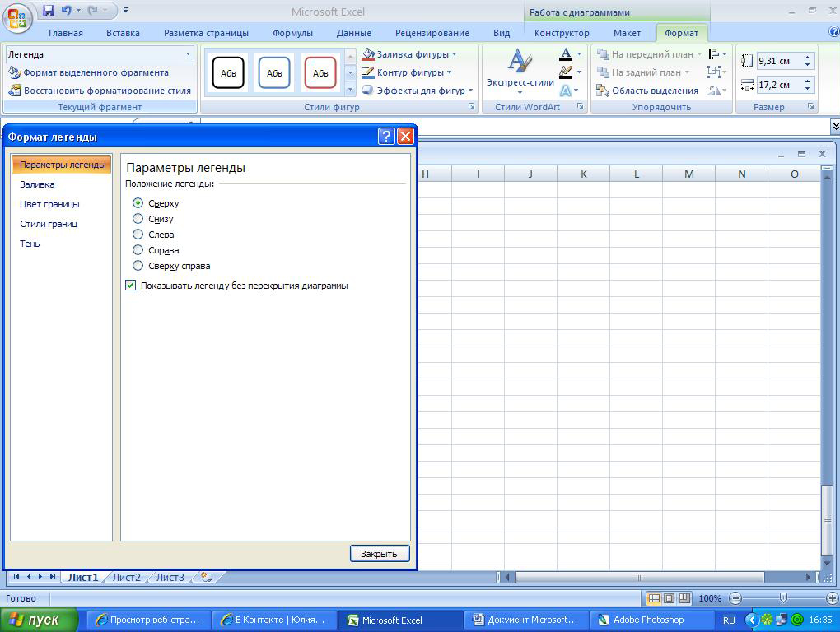Go to first sheet with navigation arrow
The width and height of the screenshot is (840, 632).
click(x=16, y=576)
